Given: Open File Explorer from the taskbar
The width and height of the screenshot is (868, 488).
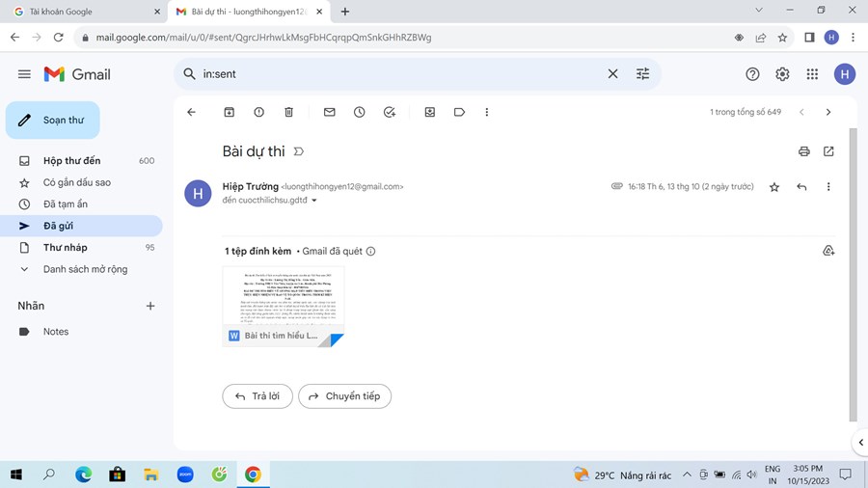Looking at the screenshot, I should pos(150,474).
